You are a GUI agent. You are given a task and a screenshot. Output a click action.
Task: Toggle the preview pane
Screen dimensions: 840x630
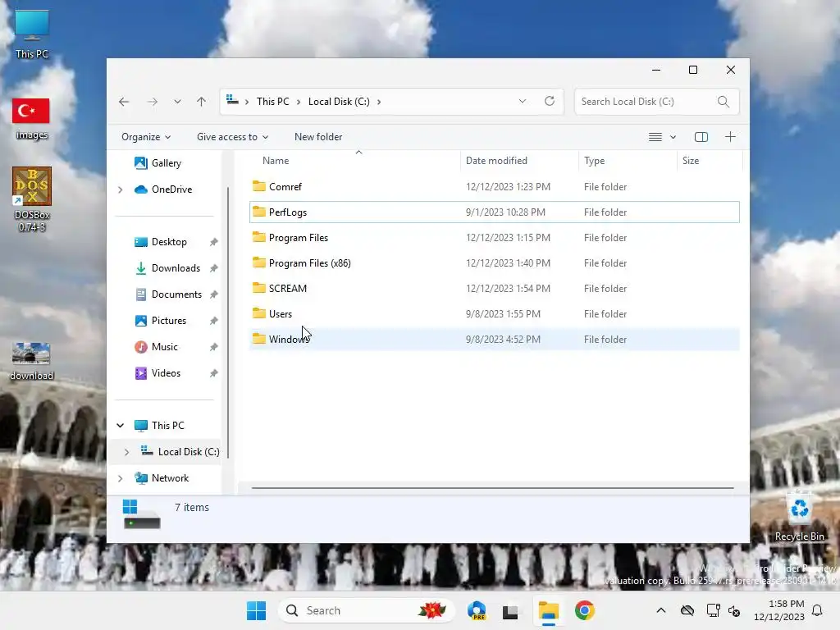click(701, 137)
